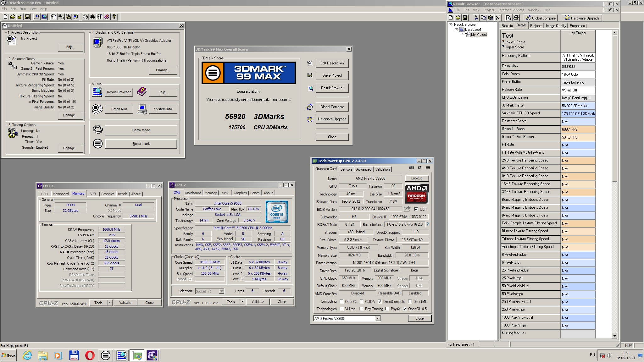
Task: Switch to Image Quality tab in Result Browser
Action: (556, 26)
